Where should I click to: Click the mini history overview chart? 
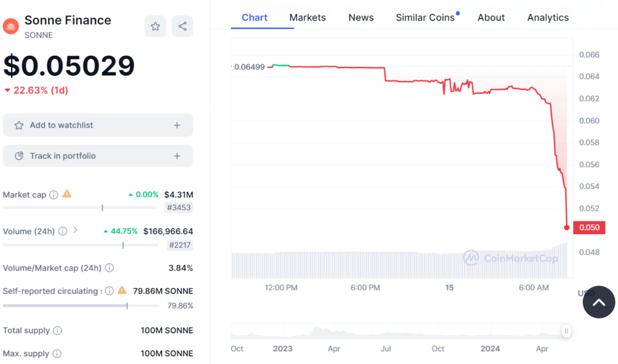[398, 331]
